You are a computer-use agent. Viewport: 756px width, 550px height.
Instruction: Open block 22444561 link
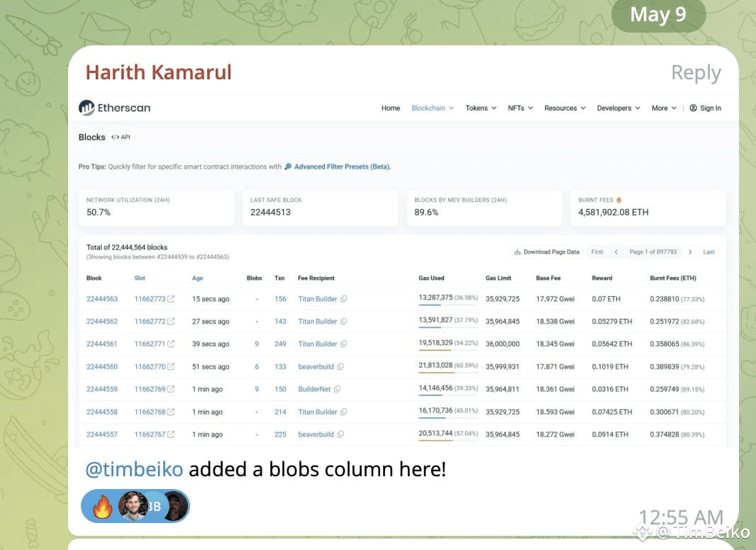[101, 344]
